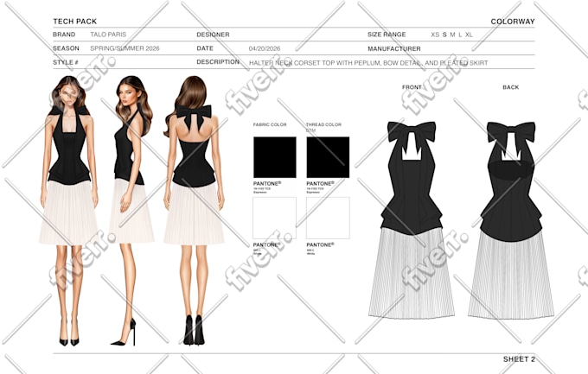Click the halter neck corset description text
Screen dimensions: 588x374
coord(368,63)
